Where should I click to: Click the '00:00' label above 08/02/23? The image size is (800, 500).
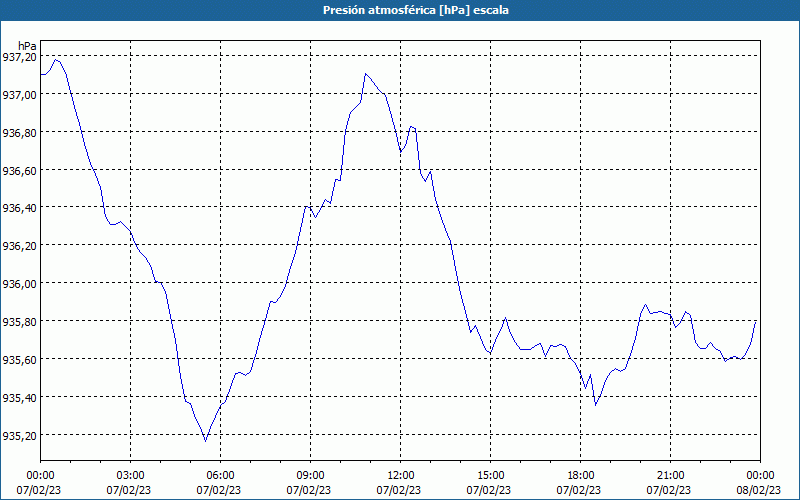[760, 476]
